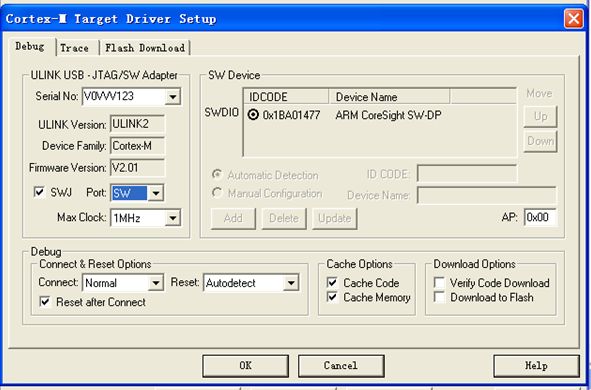Select the 0x1BA01477 SWDIO device radio
This screenshot has height=390, width=591.
click(253, 115)
